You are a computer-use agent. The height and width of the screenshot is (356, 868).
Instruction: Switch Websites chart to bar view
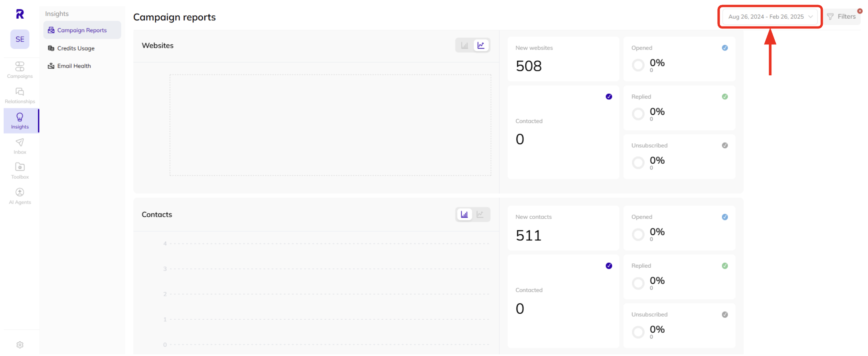464,45
